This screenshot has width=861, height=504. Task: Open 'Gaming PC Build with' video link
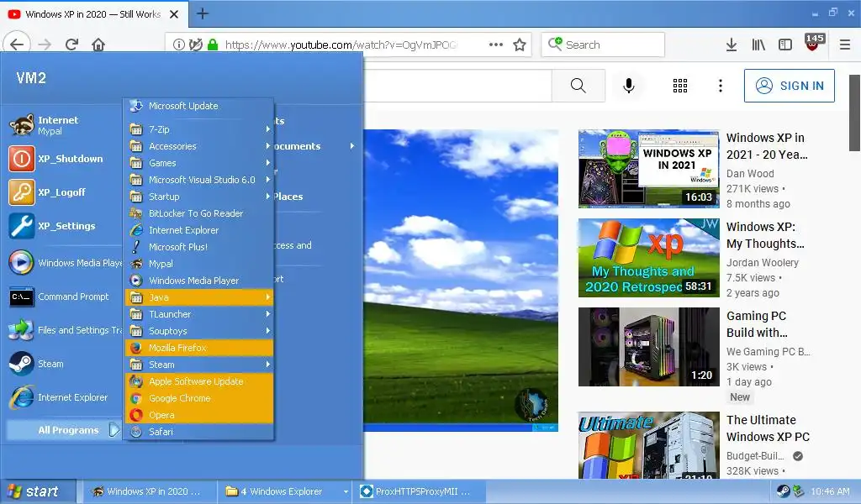click(757, 324)
